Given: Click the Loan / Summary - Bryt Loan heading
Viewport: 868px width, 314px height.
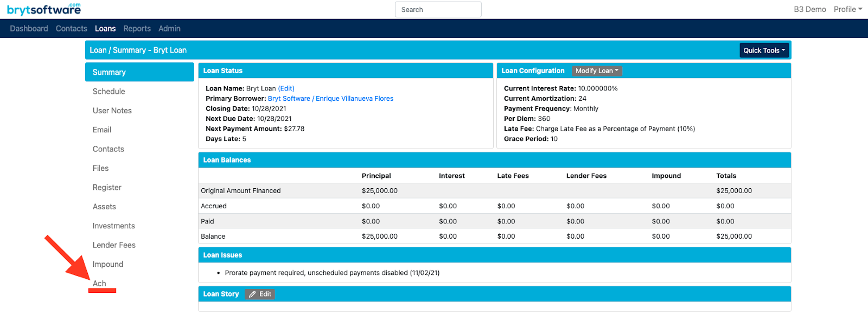Looking at the screenshot, I should (138, 50).
